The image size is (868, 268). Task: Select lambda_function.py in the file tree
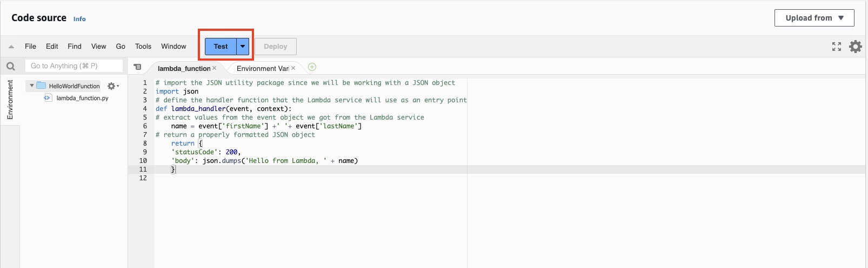82,98
